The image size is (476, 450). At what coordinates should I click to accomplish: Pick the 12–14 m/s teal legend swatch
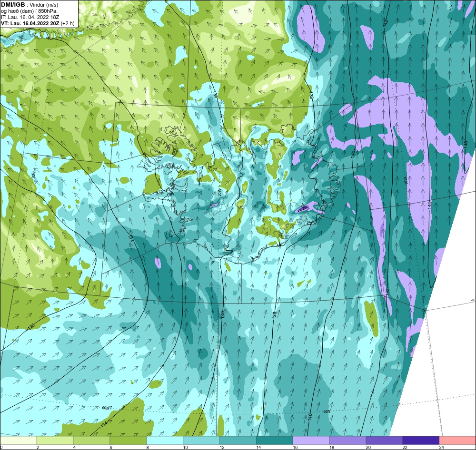coord(238,440)
